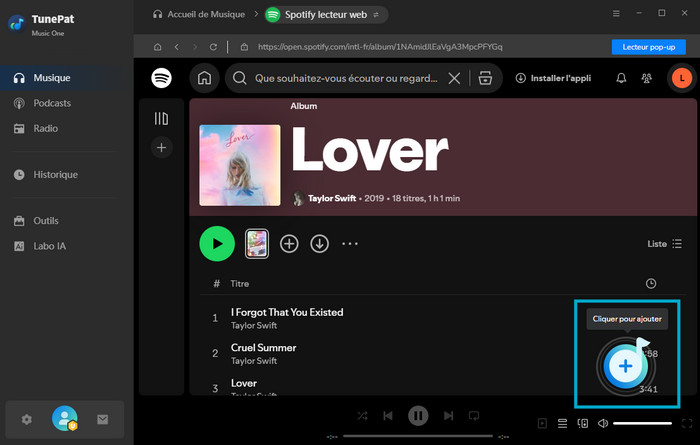This screenshot has height=445, width=700.
Task: Click the Lover album cover
Action: 240,165
